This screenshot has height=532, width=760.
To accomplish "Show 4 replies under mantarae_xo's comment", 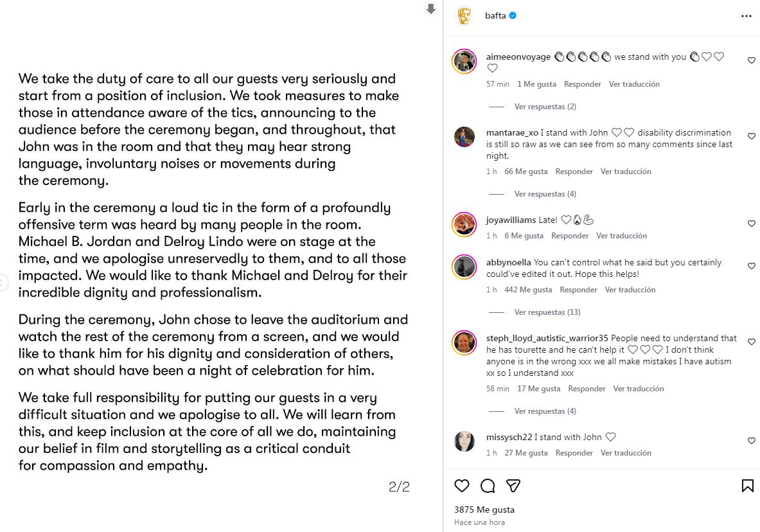I will click(545, 194).
